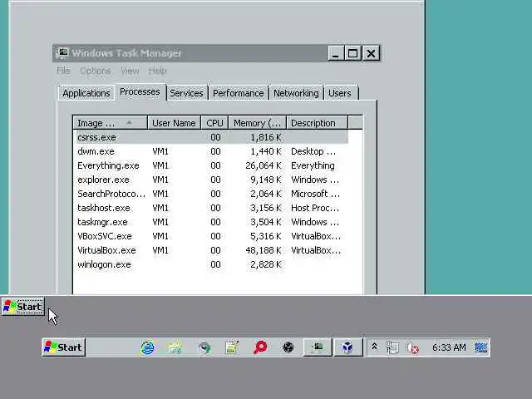Click the network tray icon

tap(392, 347)
